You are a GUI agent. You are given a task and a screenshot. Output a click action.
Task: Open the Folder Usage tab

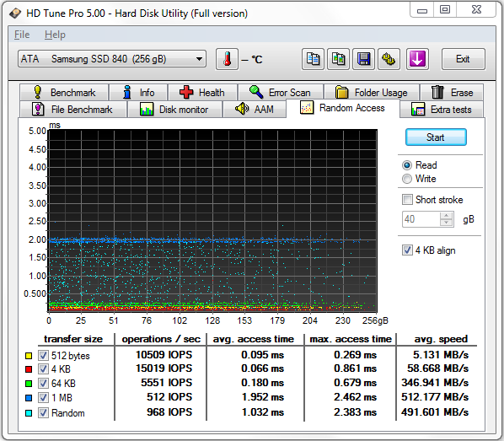coord(371,93)
